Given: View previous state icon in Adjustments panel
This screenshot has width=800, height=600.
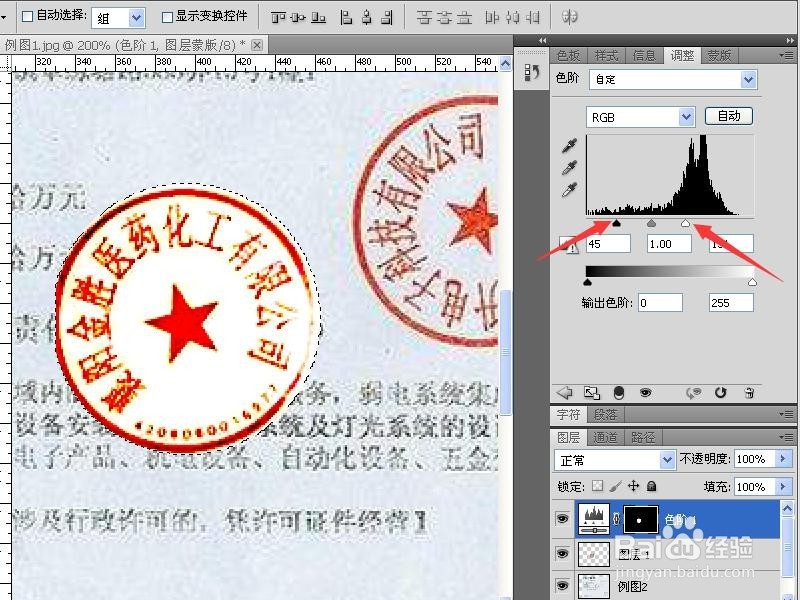Looking at the screenshot, I should point(693,392).
